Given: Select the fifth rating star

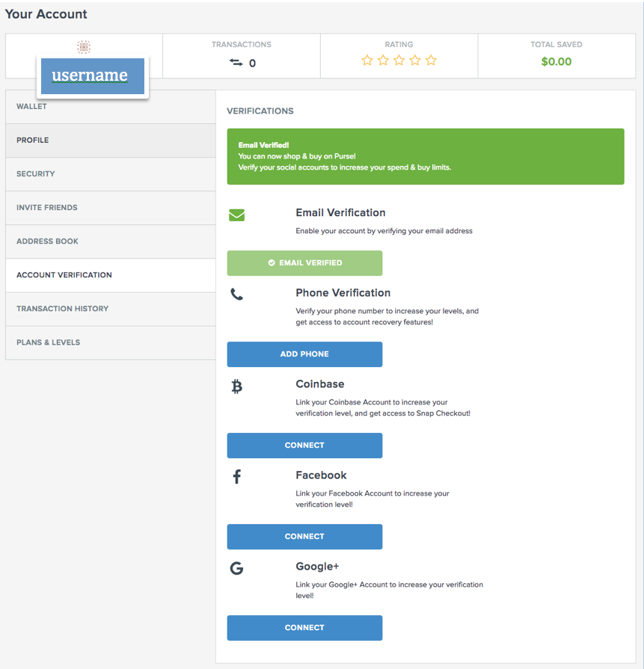Looking at the screenshot, I should coord(431,61).
